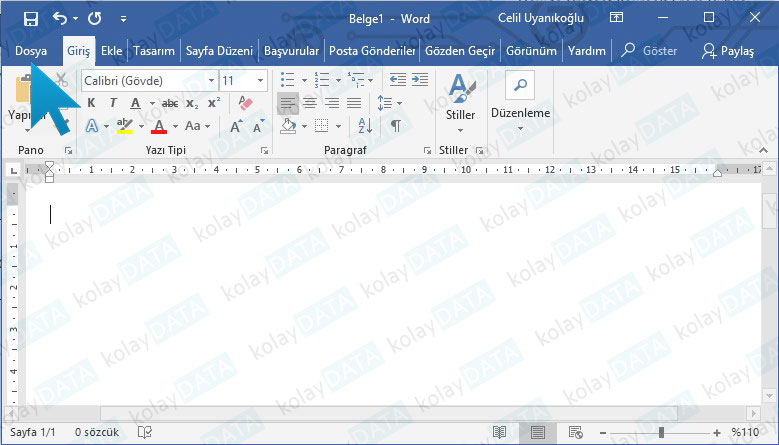This screenshot has height=445, width=779.
Task: Open underline style dropdown arrow
Action: click(x=152, y=103)
